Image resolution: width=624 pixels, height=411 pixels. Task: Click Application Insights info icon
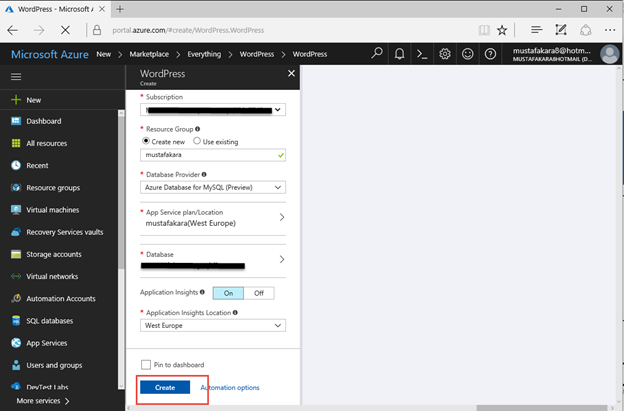coord(202,292)
